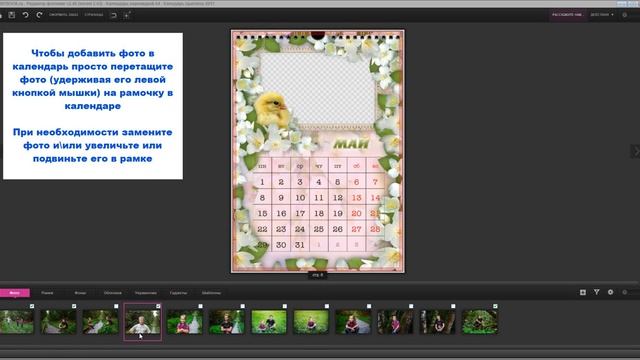Click date 31 in the calendar grid
The width and height of the screenshot is (640, 360).
(300, 245)
